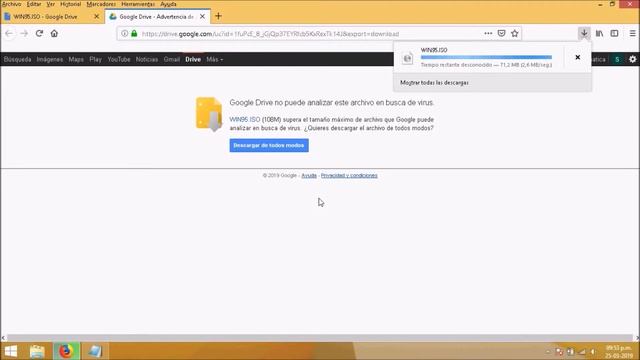
Task: Reload the current page
Action: tap(39, 33)
